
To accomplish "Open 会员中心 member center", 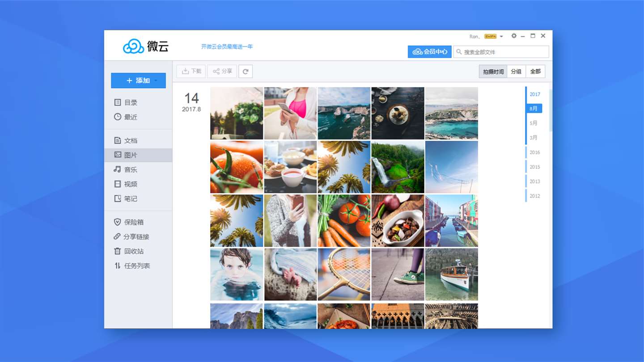I will tap(429, 52).
